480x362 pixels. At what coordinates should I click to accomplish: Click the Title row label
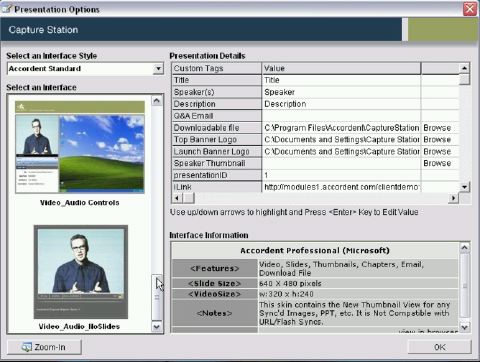(217, 80)
